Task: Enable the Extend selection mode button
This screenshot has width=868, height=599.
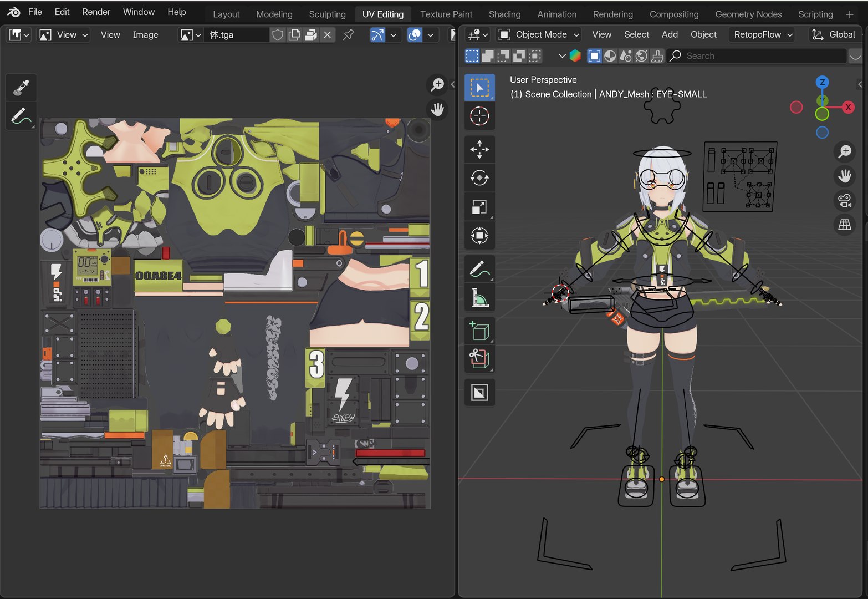Action: pyautogui.click(x=488, y=55)
